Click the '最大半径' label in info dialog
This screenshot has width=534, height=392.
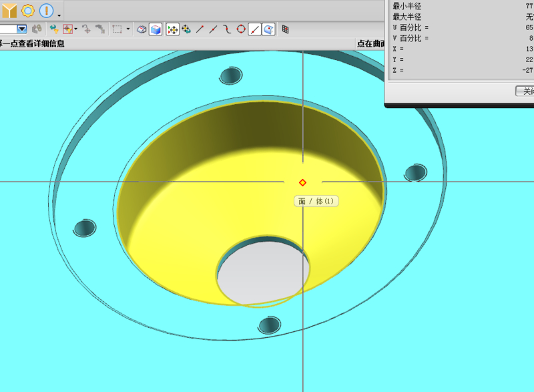[407, 17]
